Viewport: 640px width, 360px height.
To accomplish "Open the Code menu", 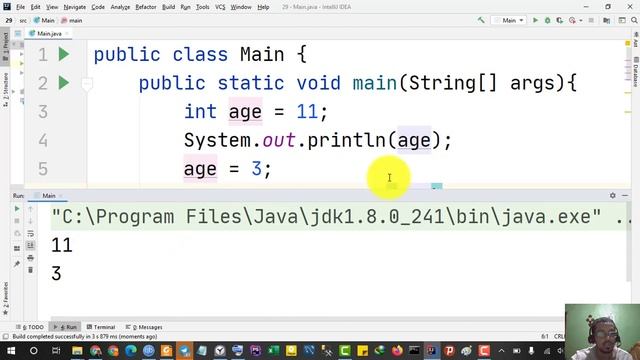I will pos(98,7).
